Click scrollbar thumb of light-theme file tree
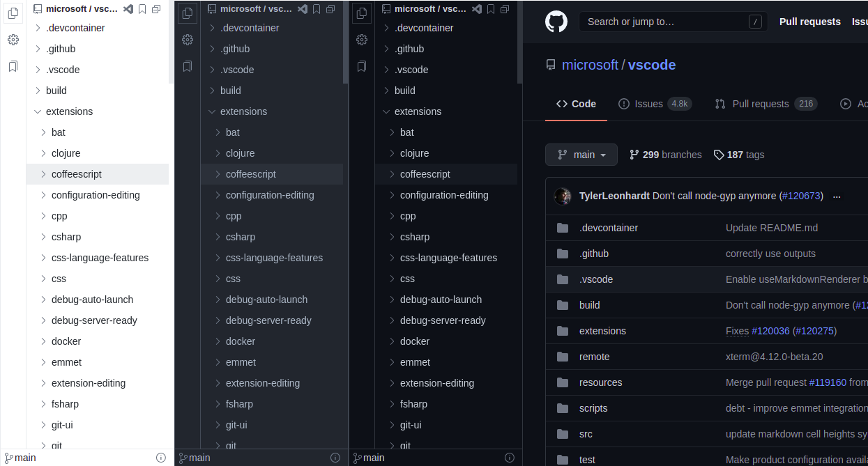 (x=172, y=43)
